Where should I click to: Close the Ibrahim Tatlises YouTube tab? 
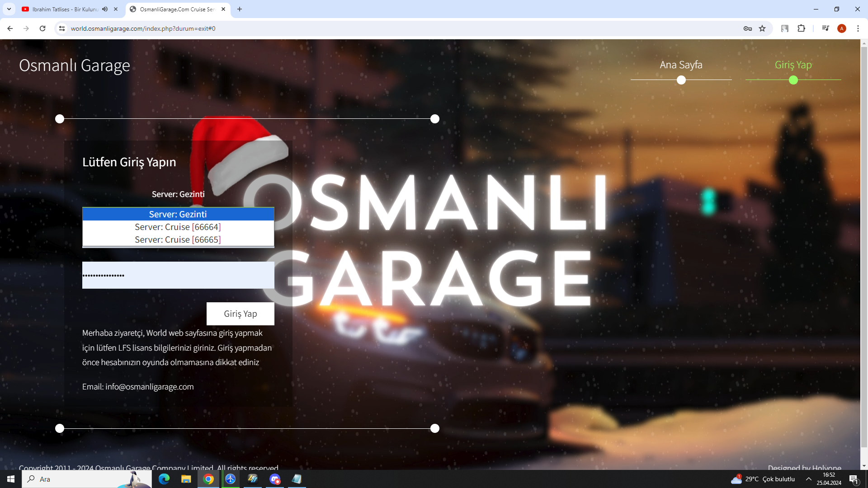(116, 9)
